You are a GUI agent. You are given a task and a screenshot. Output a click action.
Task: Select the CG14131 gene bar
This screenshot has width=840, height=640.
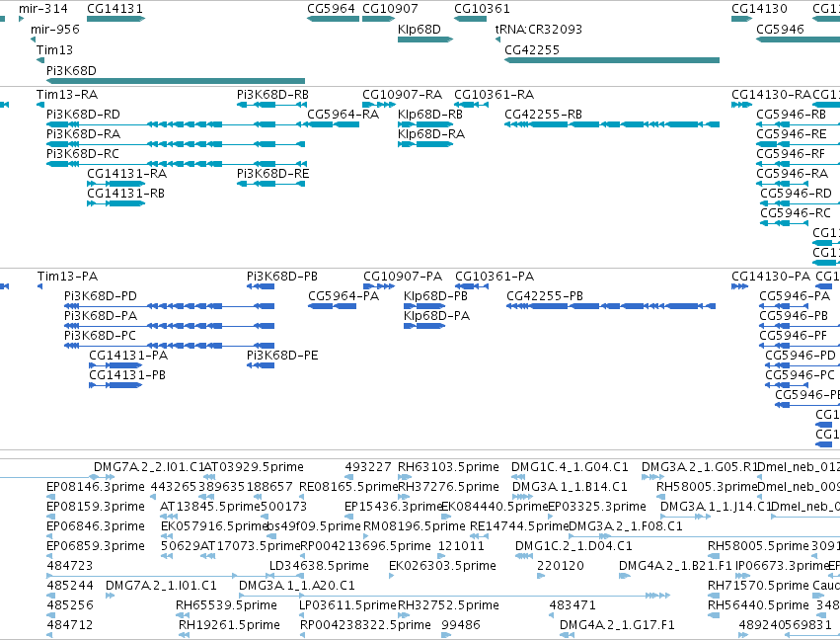point(115,19)
